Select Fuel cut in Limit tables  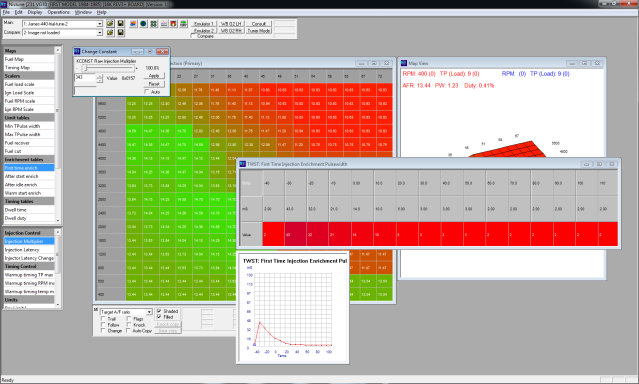pos(29,151)
